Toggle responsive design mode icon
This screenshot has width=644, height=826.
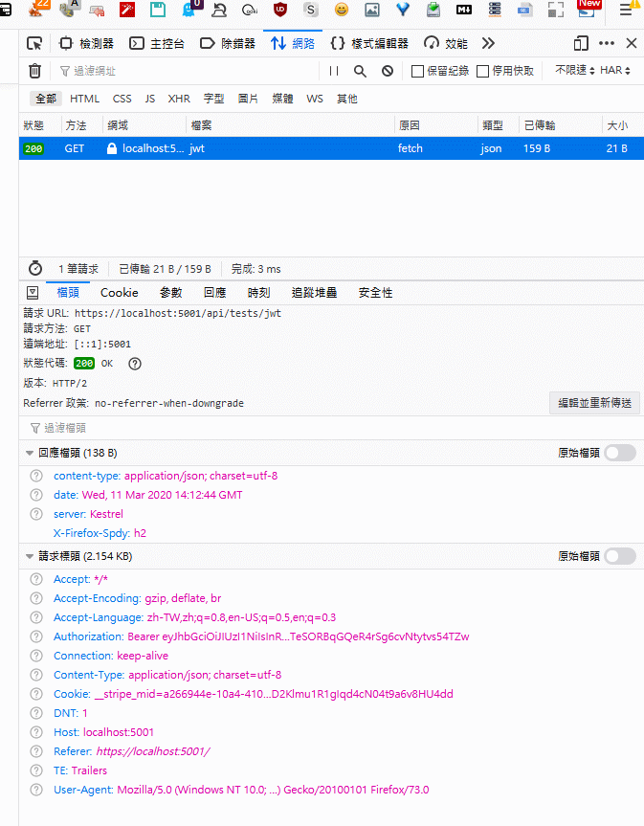[581, 44]
